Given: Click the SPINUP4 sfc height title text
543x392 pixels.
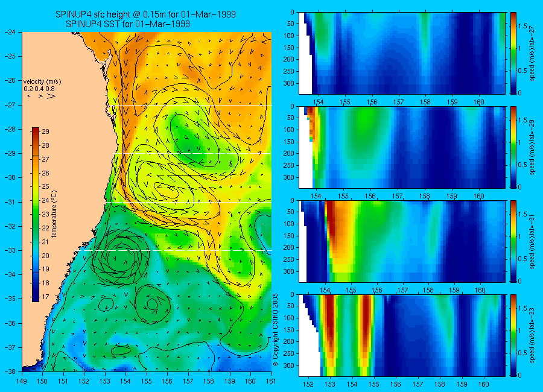Looking at the screenshot, I should tap(145, 14).
